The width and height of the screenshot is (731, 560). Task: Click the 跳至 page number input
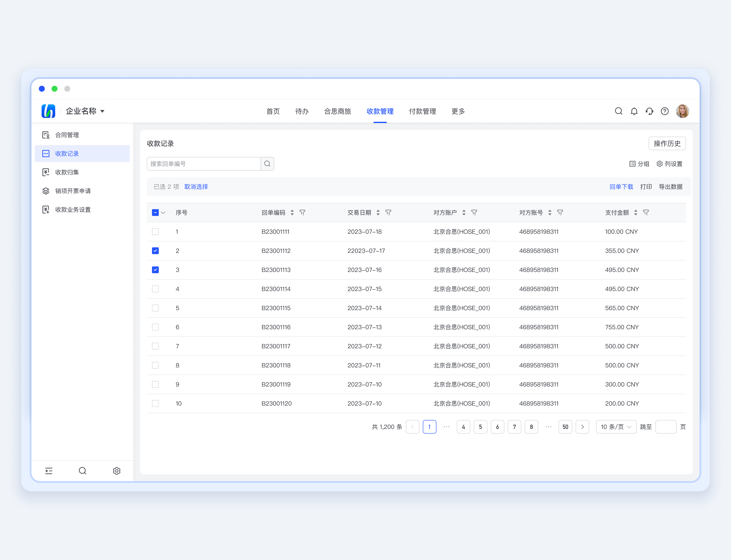666,427
